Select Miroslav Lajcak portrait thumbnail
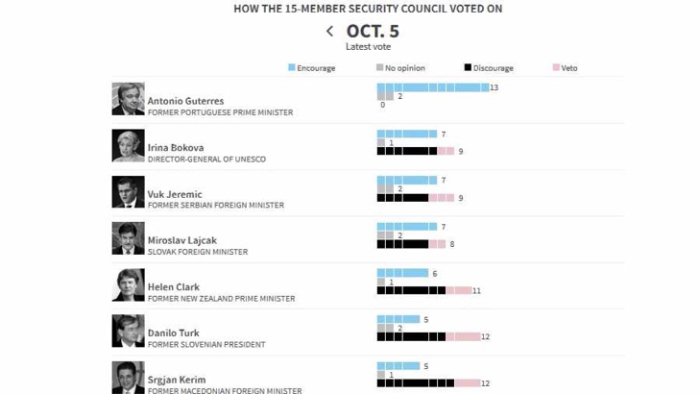This screenshot has width=700, height=394. tap(128, 238)
